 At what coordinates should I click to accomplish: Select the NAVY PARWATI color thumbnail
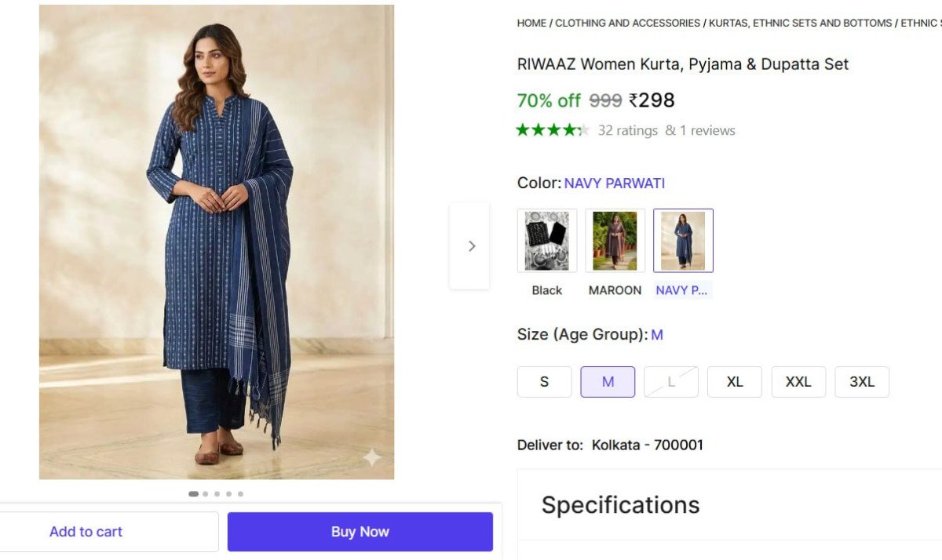point(683,241)
